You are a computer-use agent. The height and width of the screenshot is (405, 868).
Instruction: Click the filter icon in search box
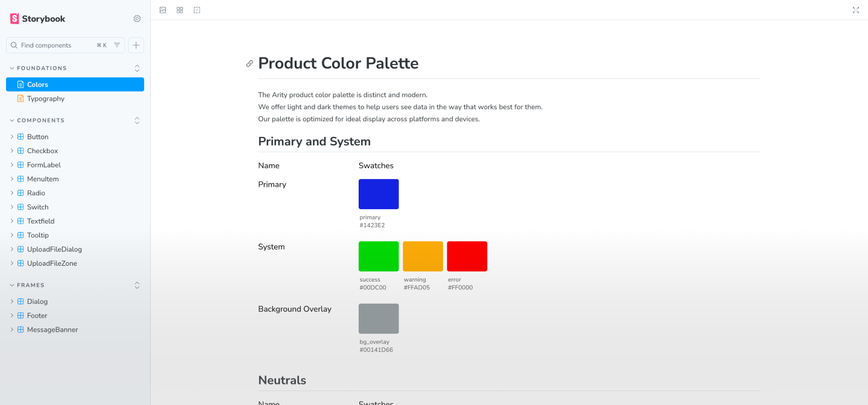117,45
